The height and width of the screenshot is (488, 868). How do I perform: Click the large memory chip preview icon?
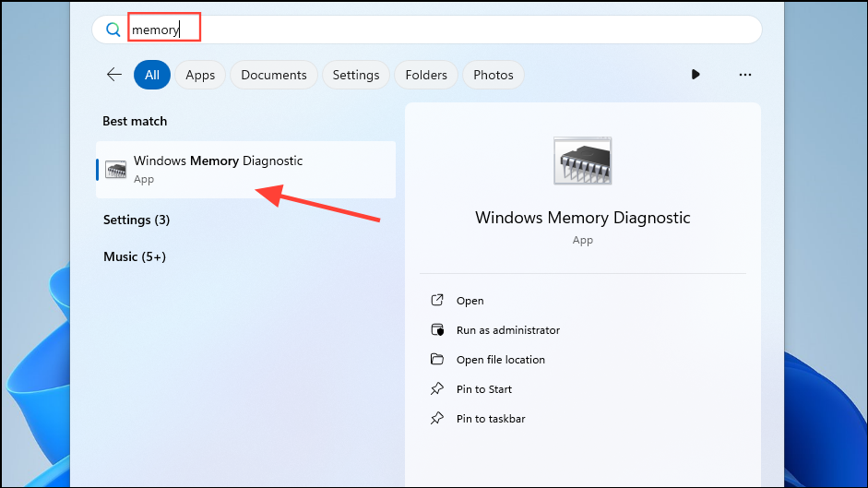click(x=582, y=161)
